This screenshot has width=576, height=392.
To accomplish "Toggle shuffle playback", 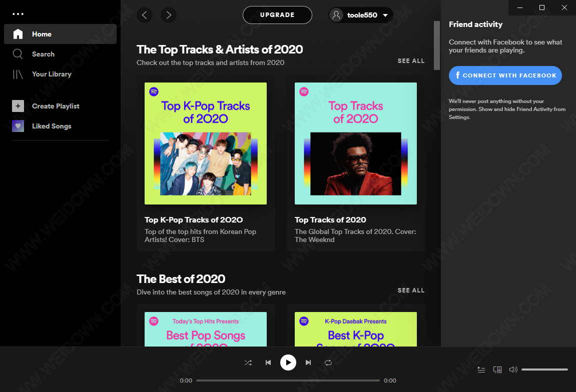I will [x=248, y=362].
